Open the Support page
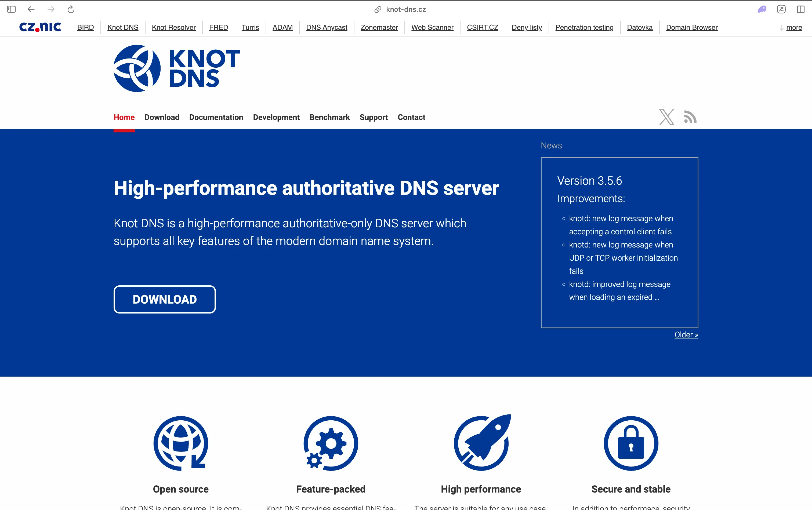This screenshot has width=812, height=510. (x=374, y=117)
